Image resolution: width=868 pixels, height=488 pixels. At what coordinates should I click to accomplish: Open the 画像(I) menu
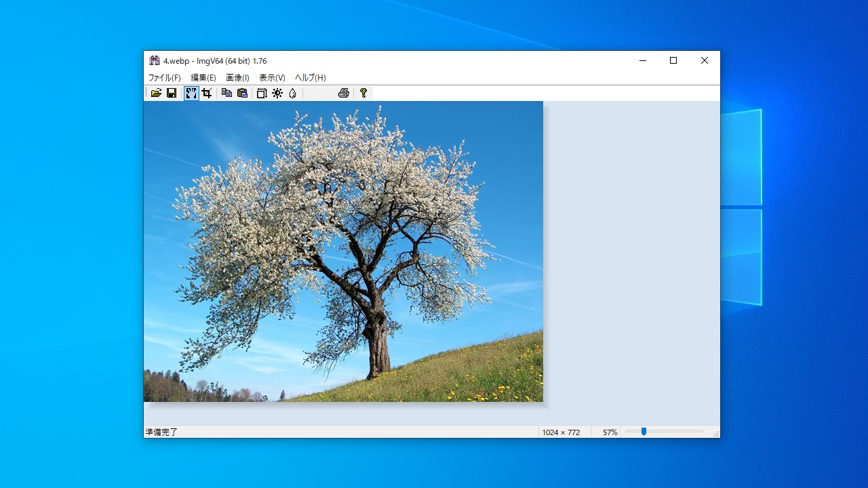point(237,78)
